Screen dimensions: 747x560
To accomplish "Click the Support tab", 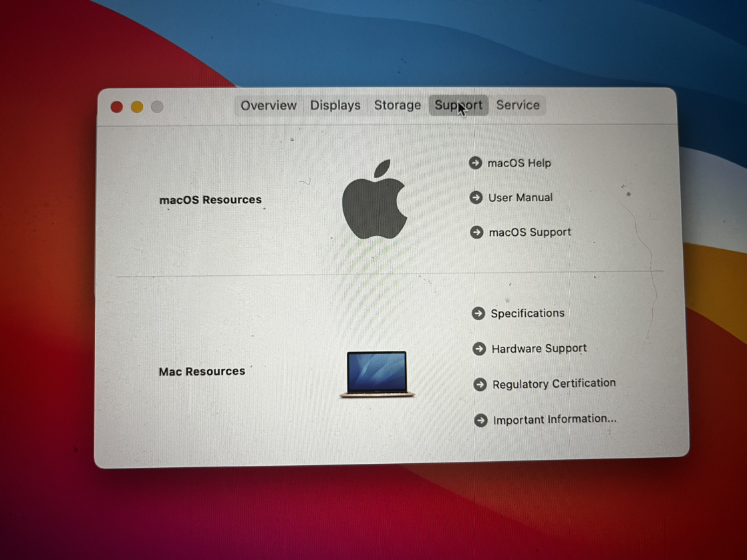I will [x=458, y=106].
